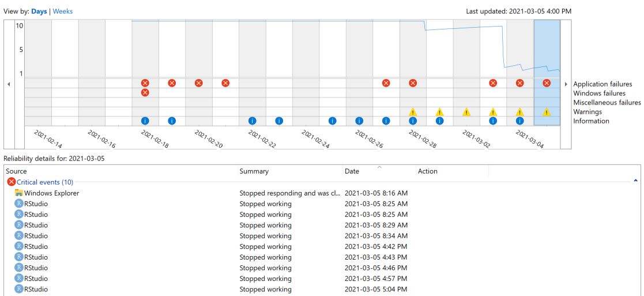Select application failure icon on 2021-03-04
Image resolution: width=644 pixels, height=296 pixels.
click(520, 83)
